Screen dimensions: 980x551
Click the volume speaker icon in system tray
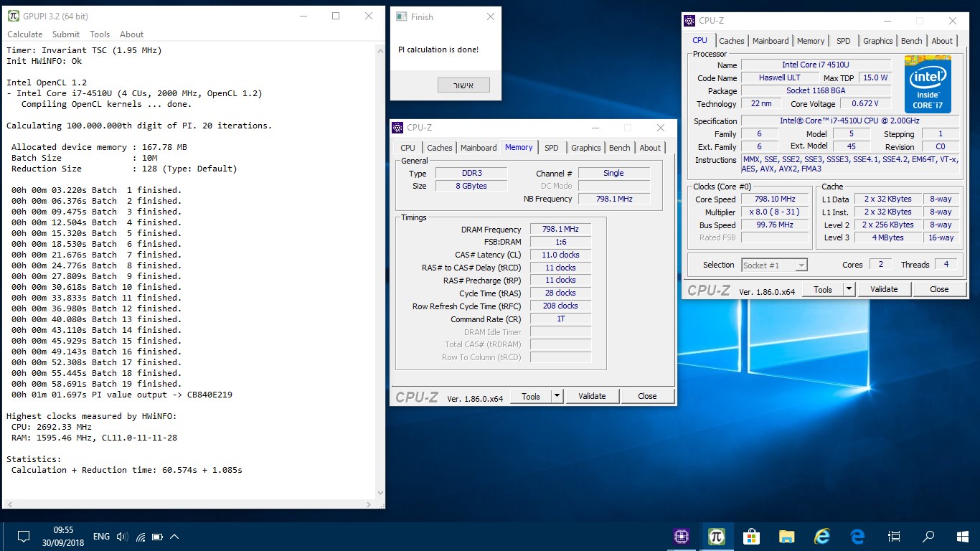click(122, 537)
